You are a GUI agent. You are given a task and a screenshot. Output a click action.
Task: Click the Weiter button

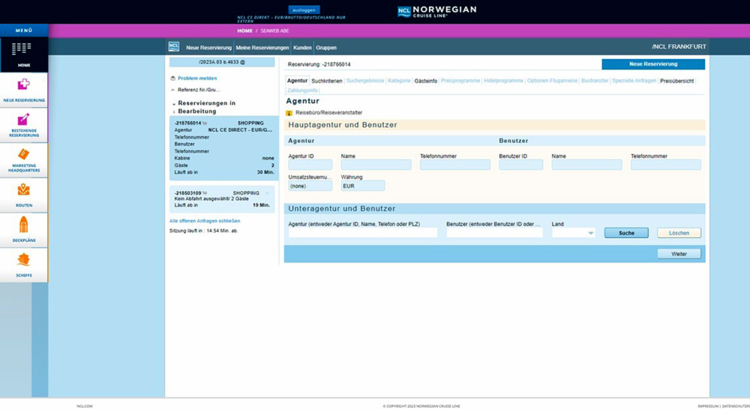(679, 254)
